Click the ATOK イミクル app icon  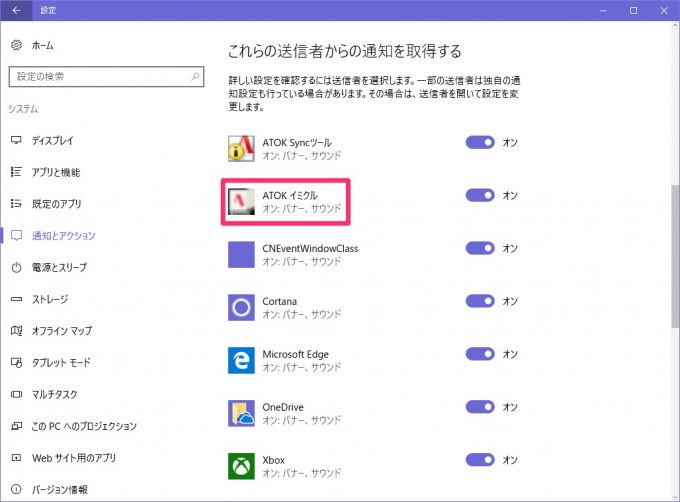(241, 202)
